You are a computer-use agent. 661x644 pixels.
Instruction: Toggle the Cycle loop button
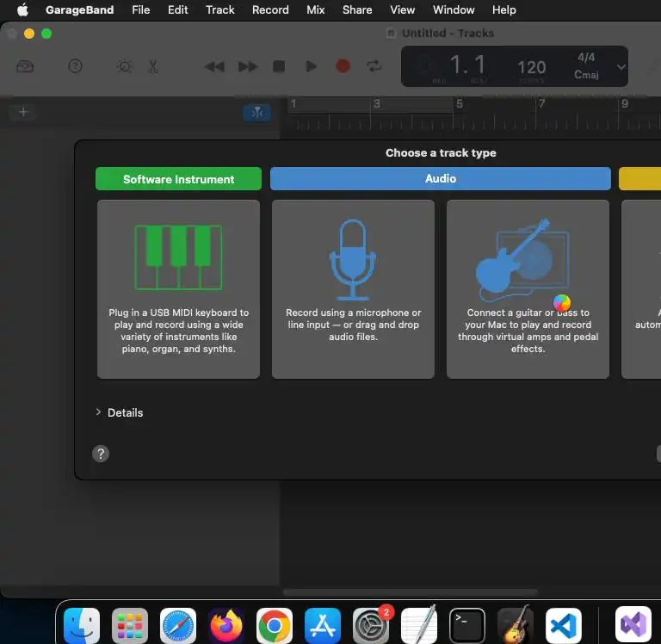click(374, 66)
